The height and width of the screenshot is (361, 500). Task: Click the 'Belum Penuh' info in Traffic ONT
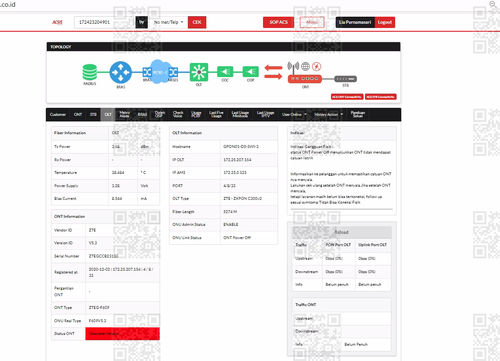click(356, 344)
